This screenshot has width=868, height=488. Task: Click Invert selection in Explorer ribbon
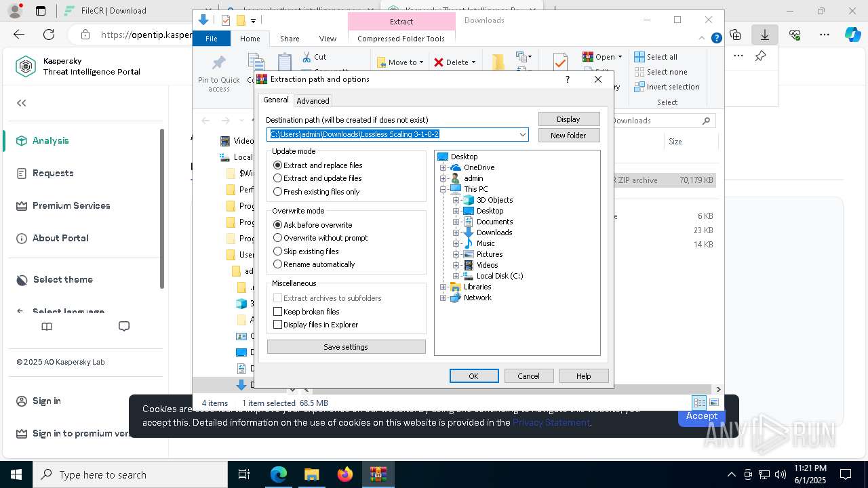[667, 87]
